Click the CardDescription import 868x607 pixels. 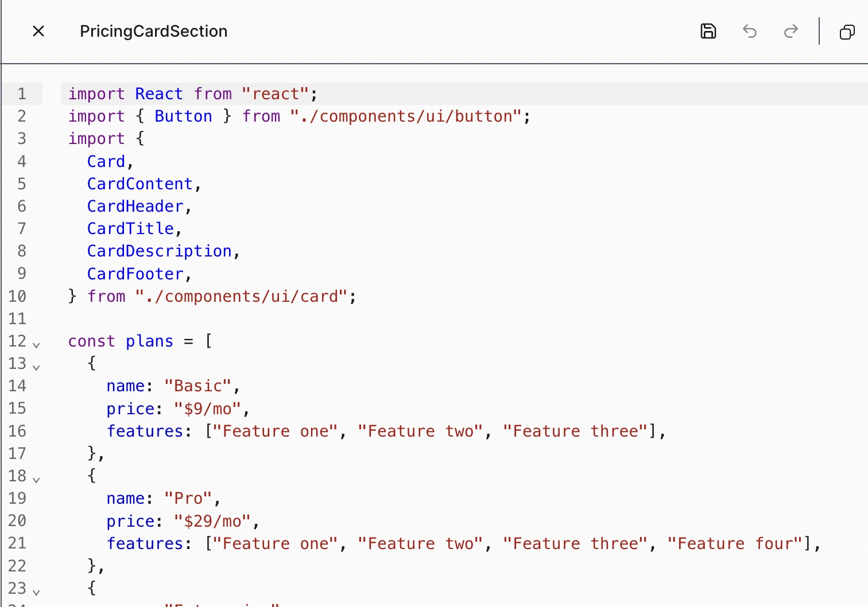pyautogui.click(x=160, y=251)
